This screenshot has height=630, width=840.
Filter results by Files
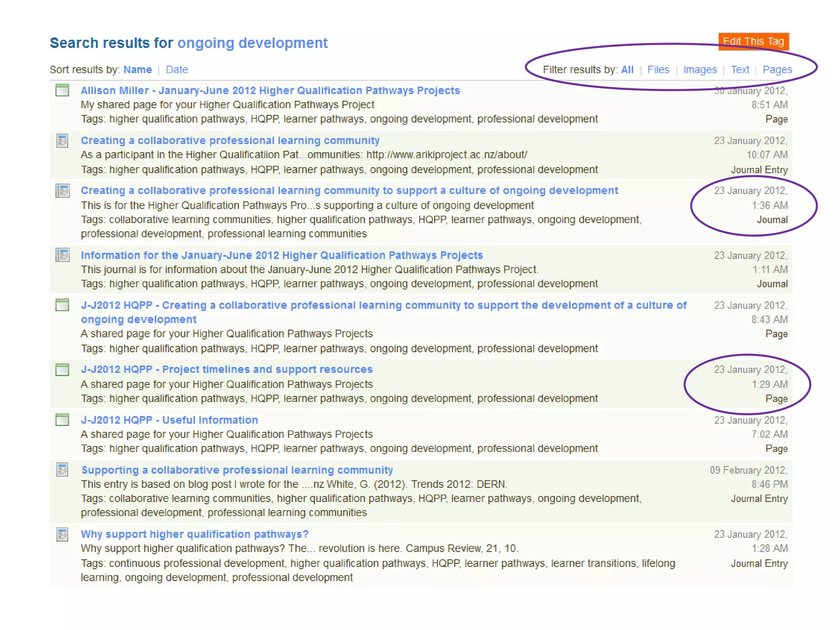[658, 70]
